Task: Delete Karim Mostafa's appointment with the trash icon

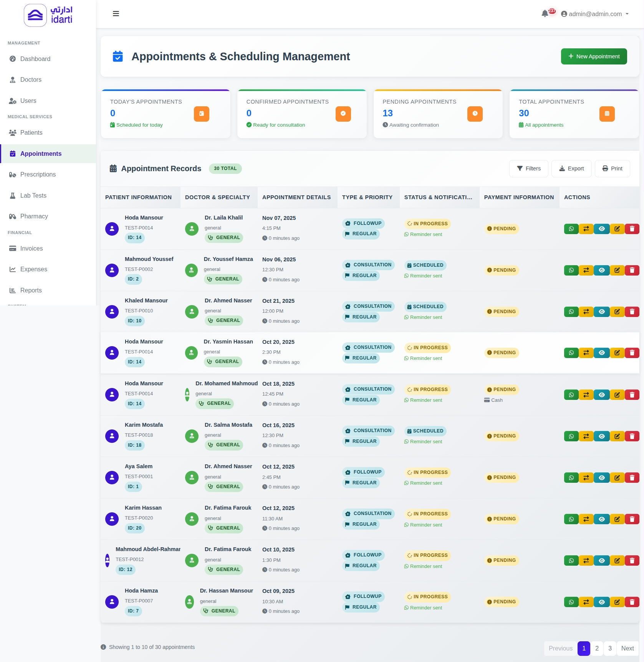Action: pyautogui.click(x=632, y=436)
